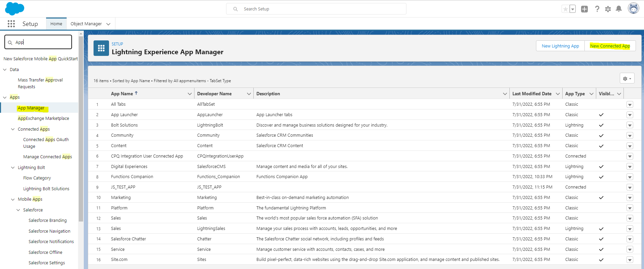
Task: Open row actions for CPQ Integration User Connected App
Action: (630, 156)
